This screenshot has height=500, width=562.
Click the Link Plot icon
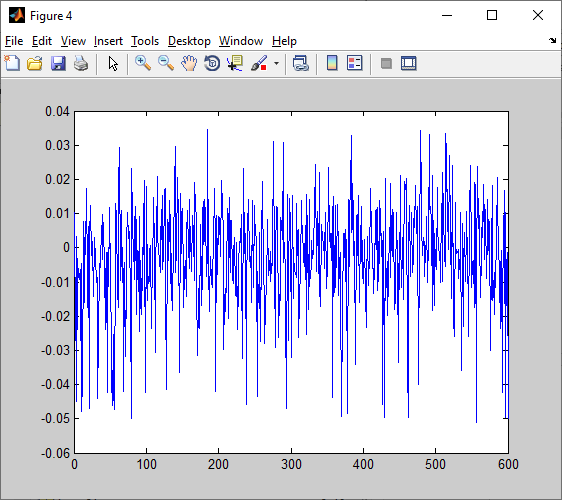pos(301,63)
